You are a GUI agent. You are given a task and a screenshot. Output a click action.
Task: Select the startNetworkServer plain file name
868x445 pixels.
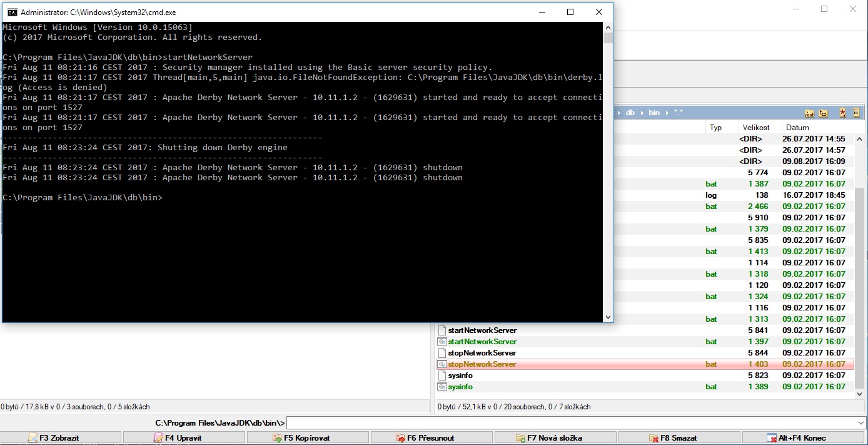coord(483,330)
